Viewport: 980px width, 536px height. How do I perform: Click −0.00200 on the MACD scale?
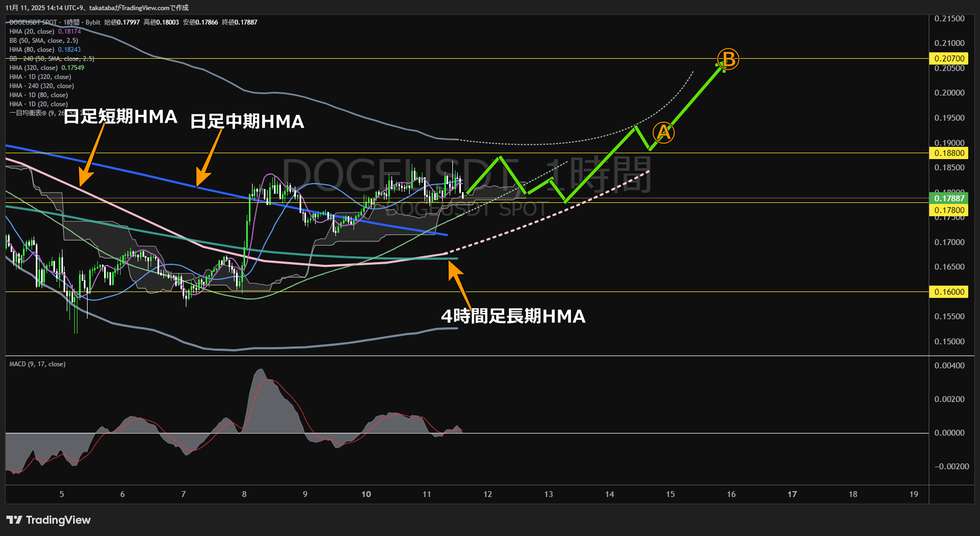[952, 467]
